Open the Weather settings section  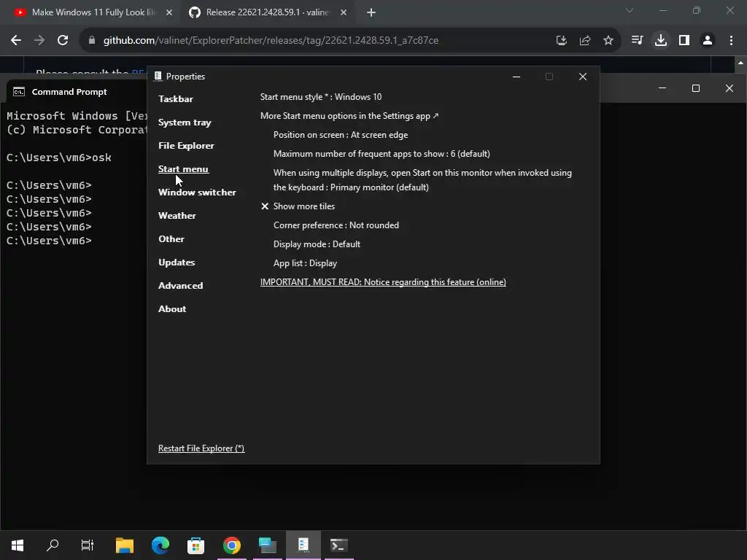[177, 216]
